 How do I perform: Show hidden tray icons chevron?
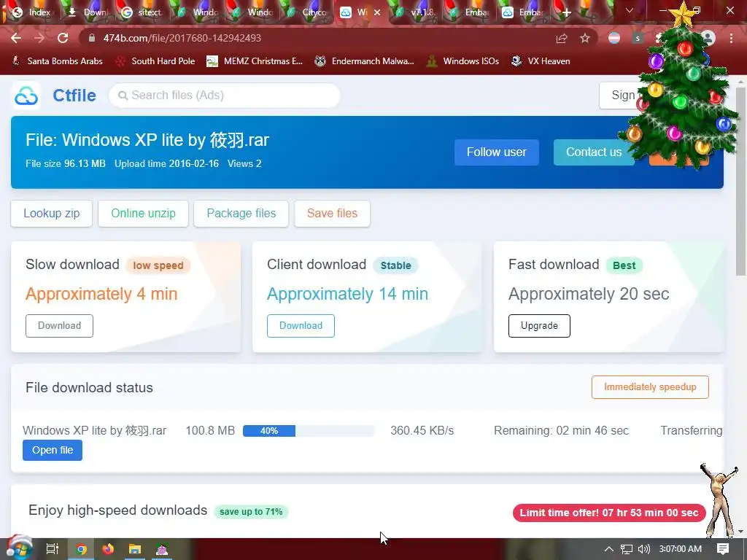coord(609,549)
